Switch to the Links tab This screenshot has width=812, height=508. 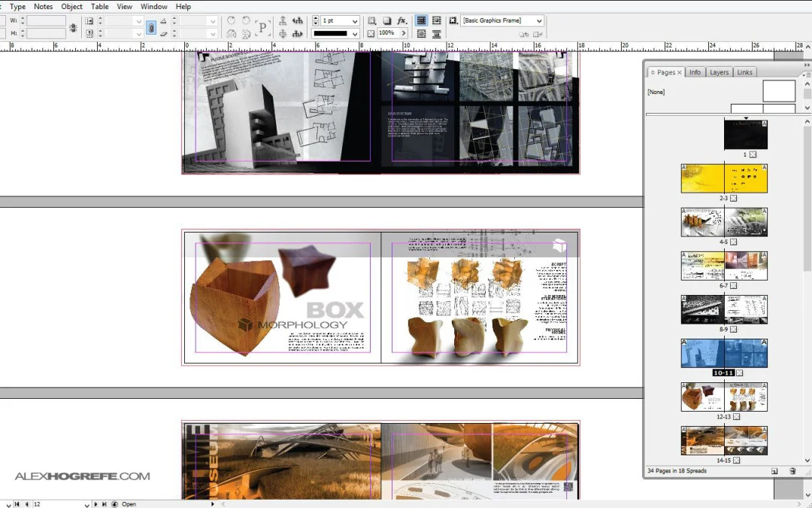tap(744, 72)
